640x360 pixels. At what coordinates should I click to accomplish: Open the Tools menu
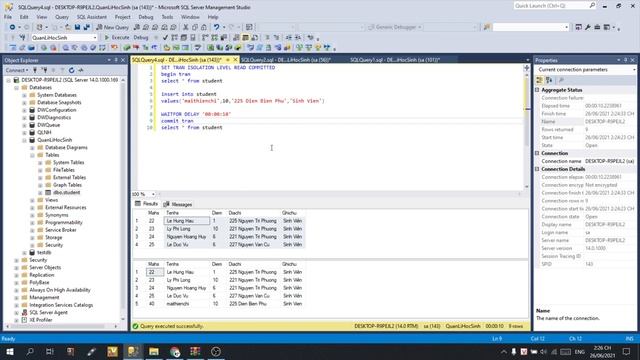tap(167, 17)
